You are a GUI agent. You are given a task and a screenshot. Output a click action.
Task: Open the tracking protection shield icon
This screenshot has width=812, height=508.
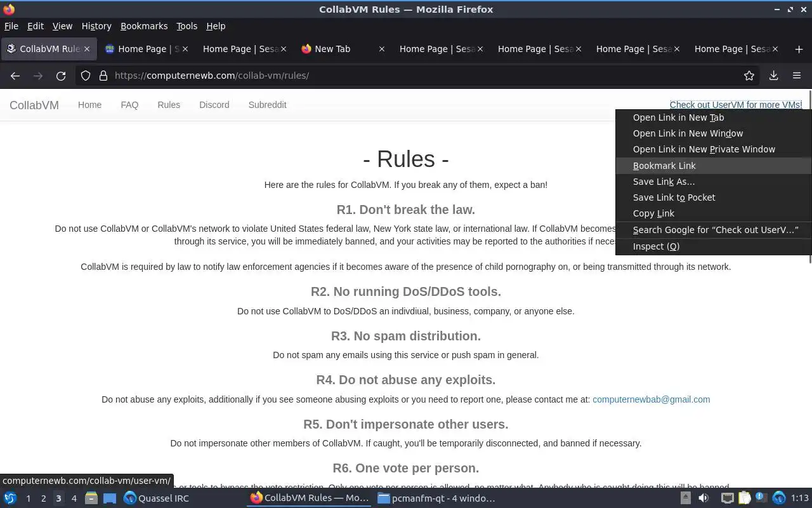[86, 76]
